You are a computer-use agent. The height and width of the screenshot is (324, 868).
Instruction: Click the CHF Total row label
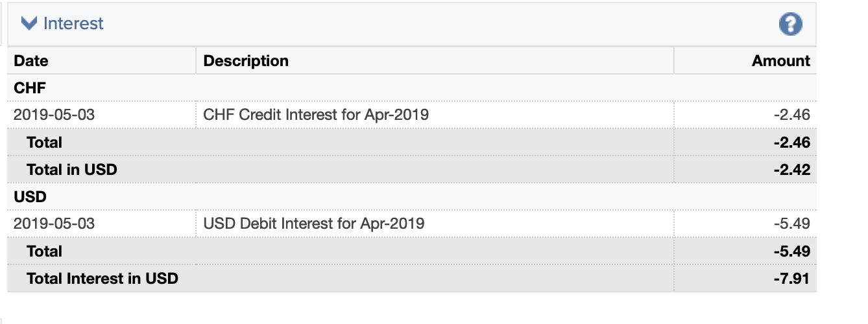pos(45,143)
